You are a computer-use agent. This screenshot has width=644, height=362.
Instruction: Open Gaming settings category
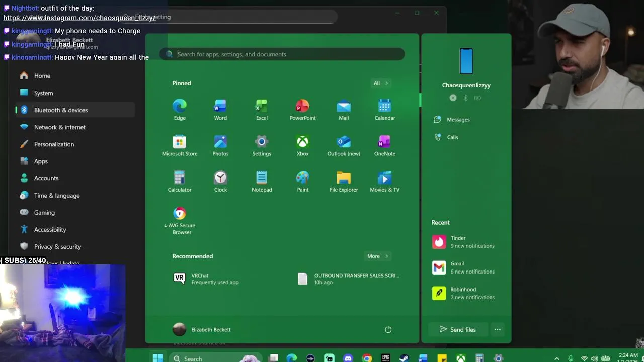tap(74, 213)
